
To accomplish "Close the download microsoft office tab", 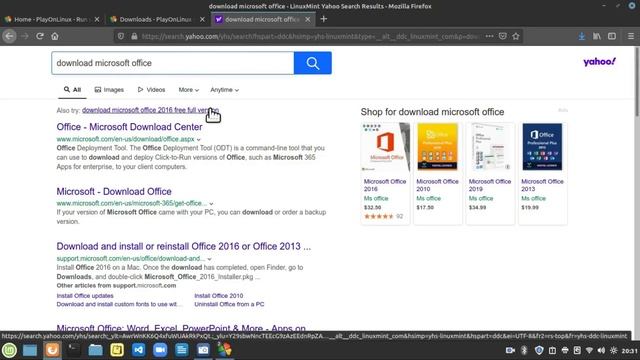I will [x=308, y=19].
